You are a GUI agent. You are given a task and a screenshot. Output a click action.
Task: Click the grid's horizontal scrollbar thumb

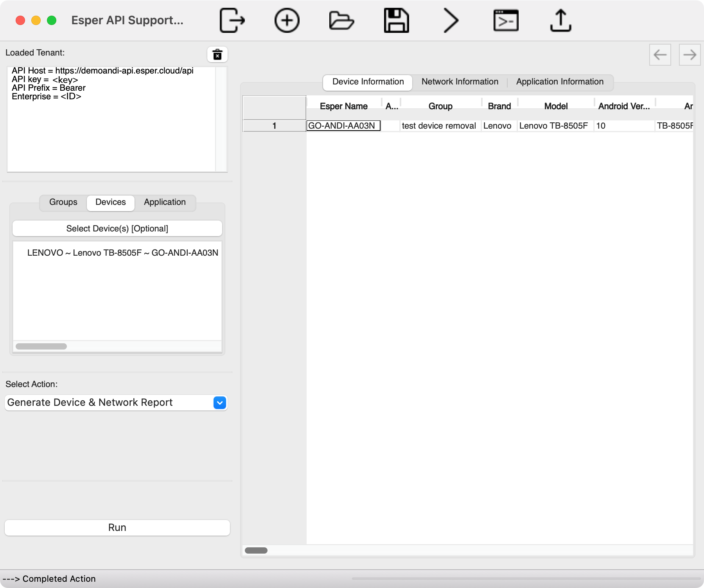256,550
